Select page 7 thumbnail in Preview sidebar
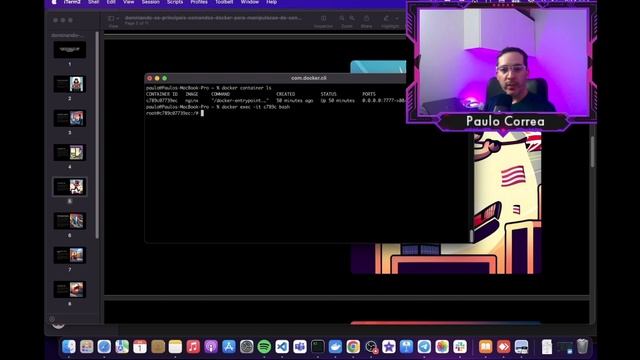The height and width of the screenshot is (360, 640). pyautogui.click(x=69, y=255)
